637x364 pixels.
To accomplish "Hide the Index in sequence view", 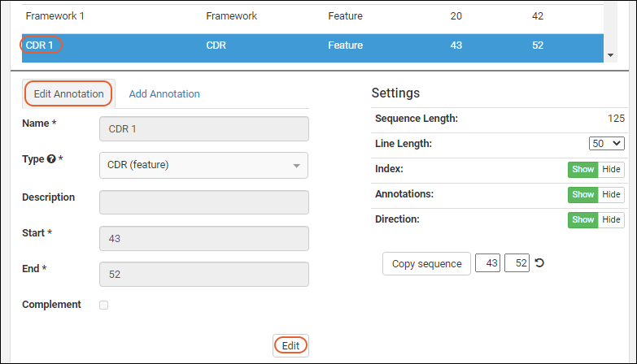I will click(611, 170).
